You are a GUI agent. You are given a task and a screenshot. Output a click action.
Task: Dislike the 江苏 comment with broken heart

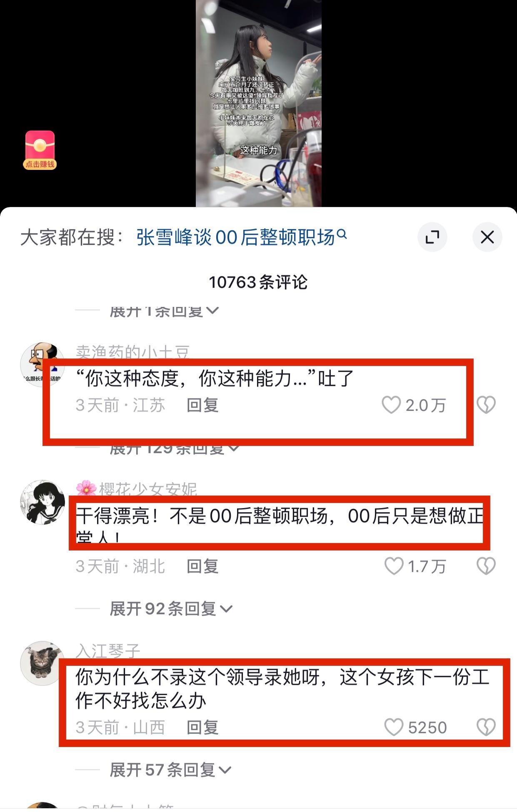click(486, 405)
